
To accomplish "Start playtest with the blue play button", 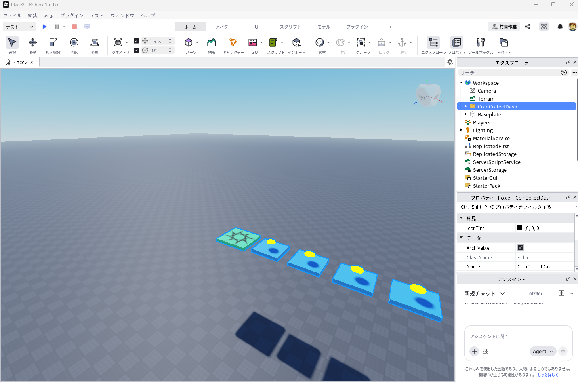I will tap(45, 27).
